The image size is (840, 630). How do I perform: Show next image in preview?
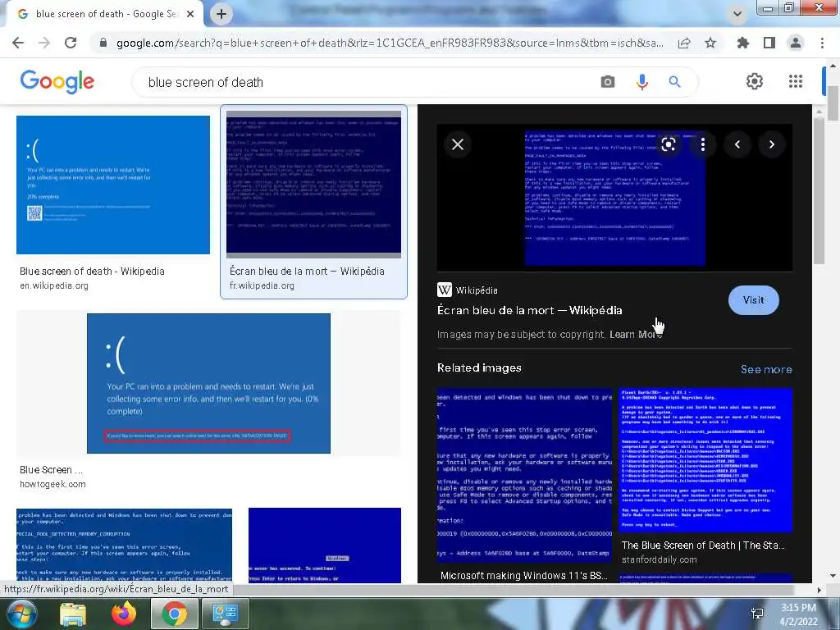(x=771, y=144)
